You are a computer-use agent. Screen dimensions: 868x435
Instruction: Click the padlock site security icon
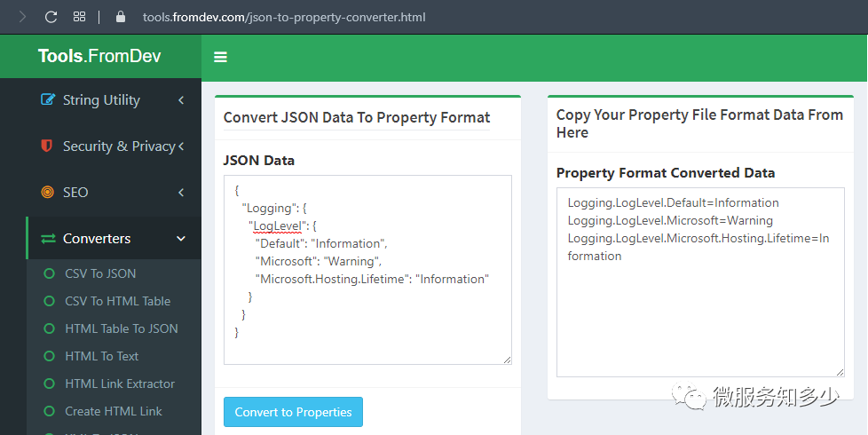click(121, 17)
